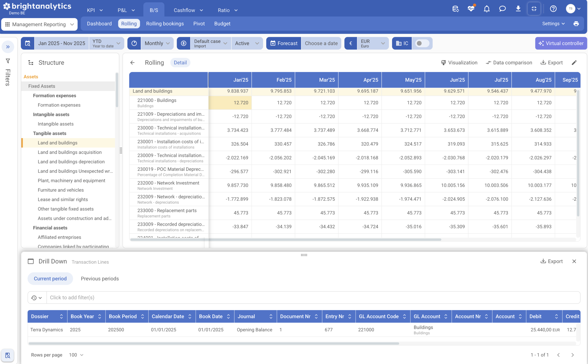Switch to the Budget tab
This screenshot has width=588, height=364.
[x=222, y=24]
